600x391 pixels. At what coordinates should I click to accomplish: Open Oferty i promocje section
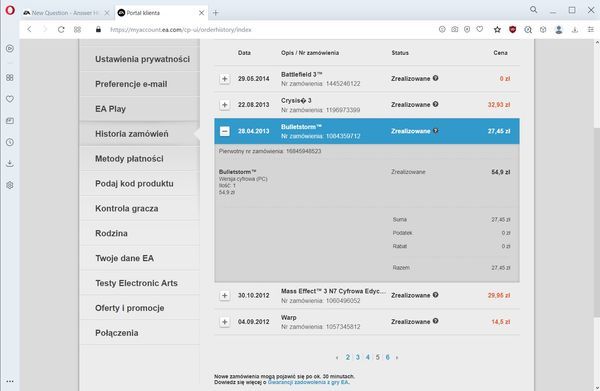click(x=140, y=308)
